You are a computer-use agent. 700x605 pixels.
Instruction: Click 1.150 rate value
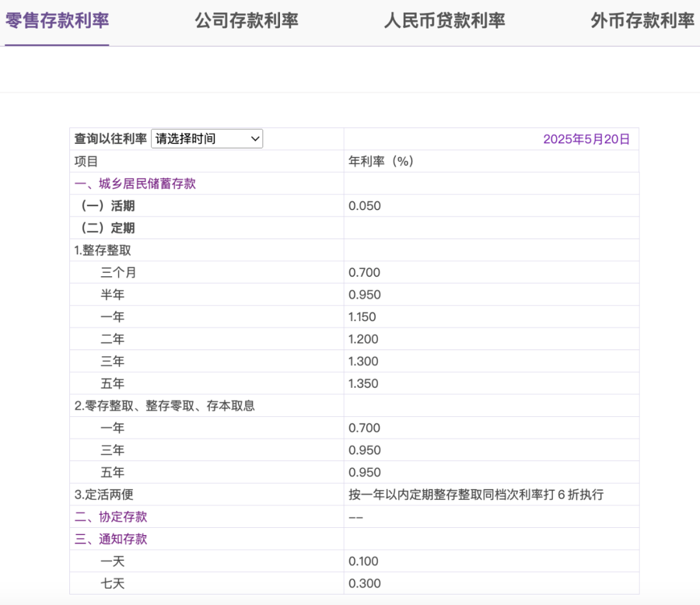[362, 317]
